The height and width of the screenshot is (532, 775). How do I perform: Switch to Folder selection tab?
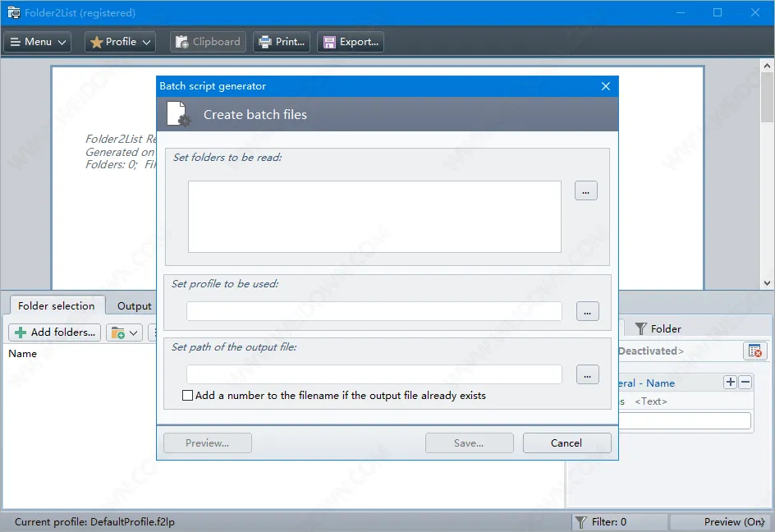click(57, 305)
